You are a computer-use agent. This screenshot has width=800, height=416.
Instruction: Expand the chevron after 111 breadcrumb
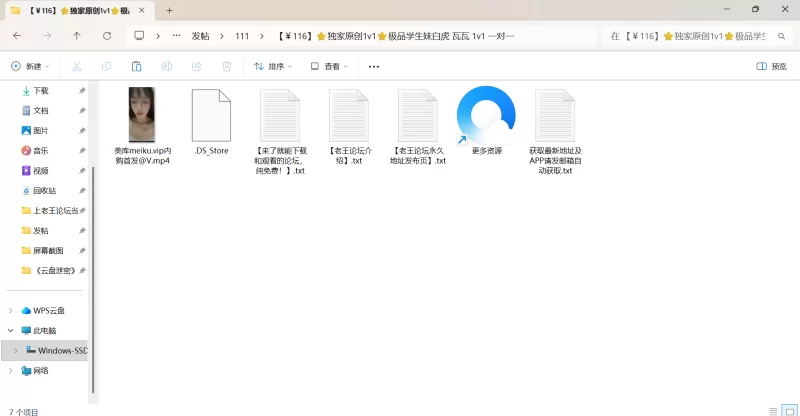(x=262, y=36)
